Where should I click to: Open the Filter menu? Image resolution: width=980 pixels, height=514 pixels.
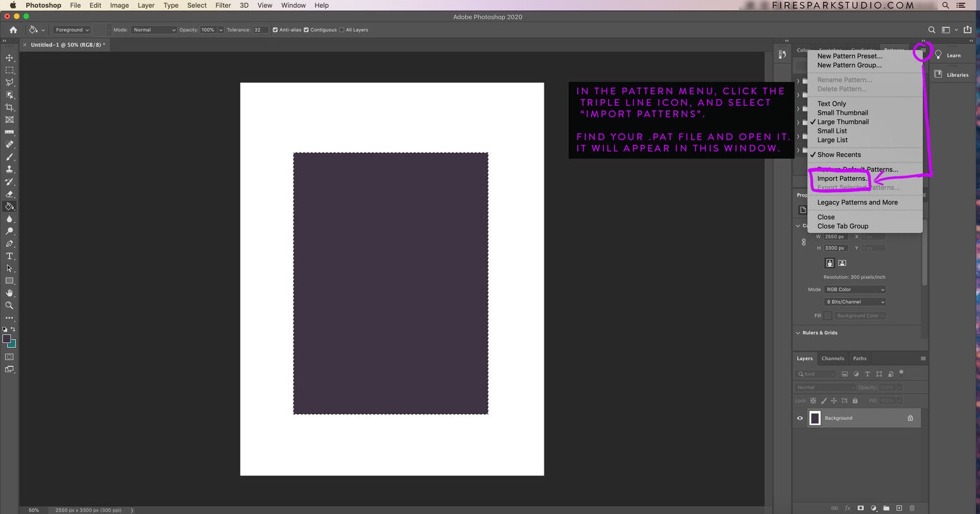(223, 5)
